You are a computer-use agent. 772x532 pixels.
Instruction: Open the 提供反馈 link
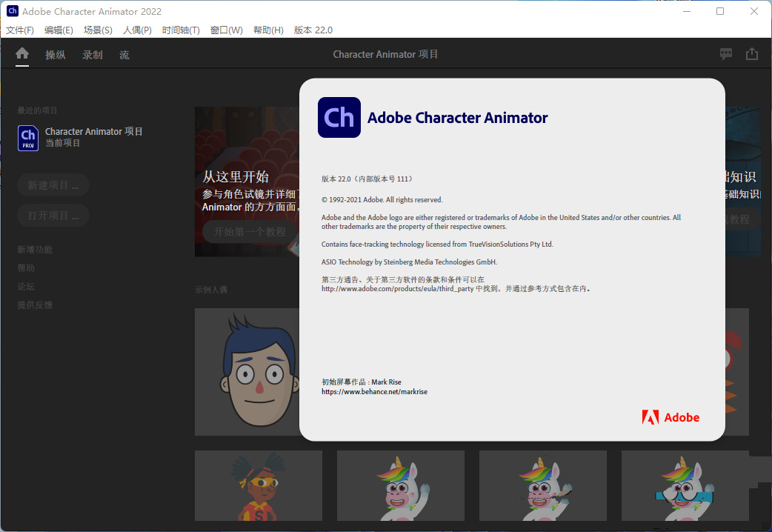click(x=35, y=305)
